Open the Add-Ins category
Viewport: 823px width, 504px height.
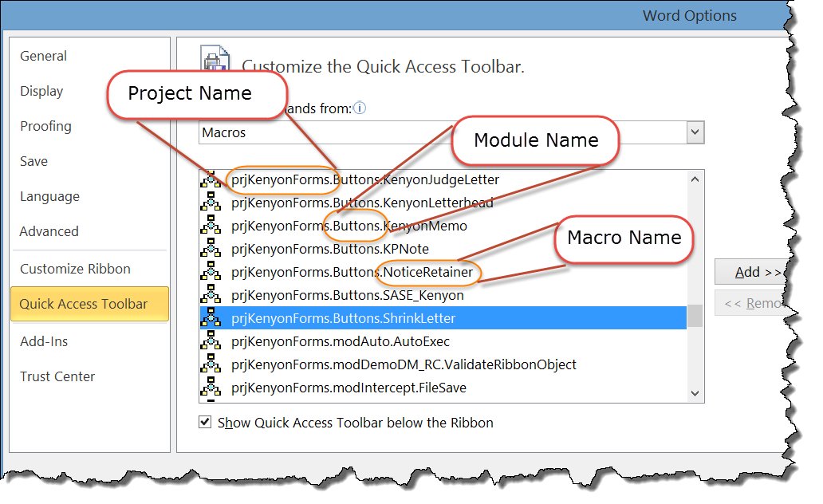point(44,342)
